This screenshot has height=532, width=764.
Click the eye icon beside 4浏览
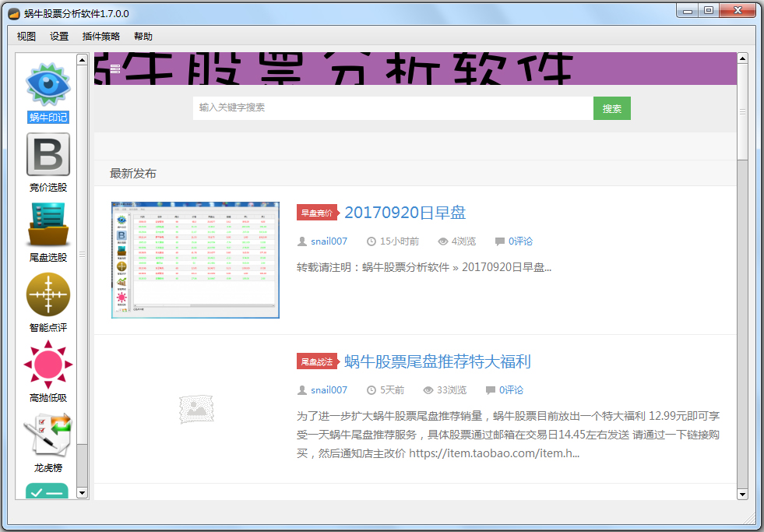click(442, 241)
